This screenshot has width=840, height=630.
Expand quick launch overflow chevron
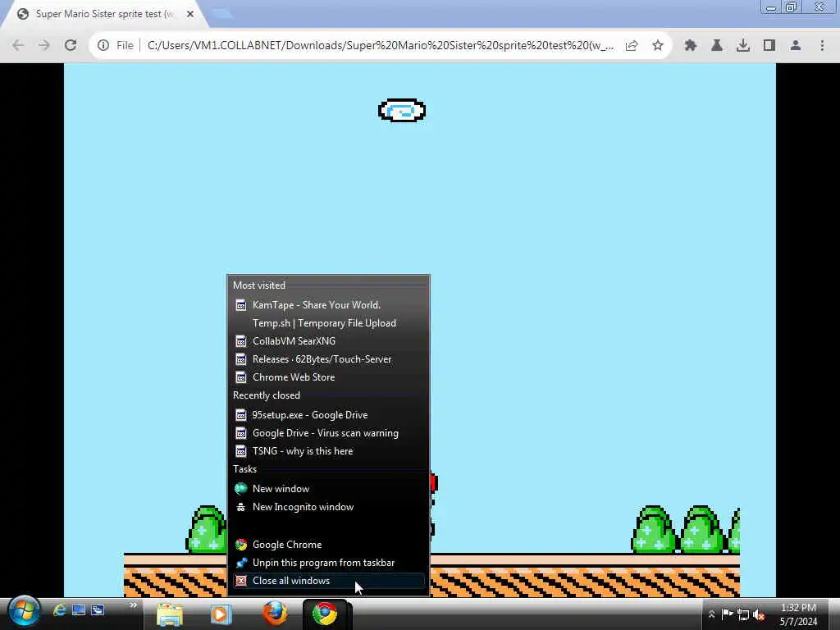click(133, 605)
